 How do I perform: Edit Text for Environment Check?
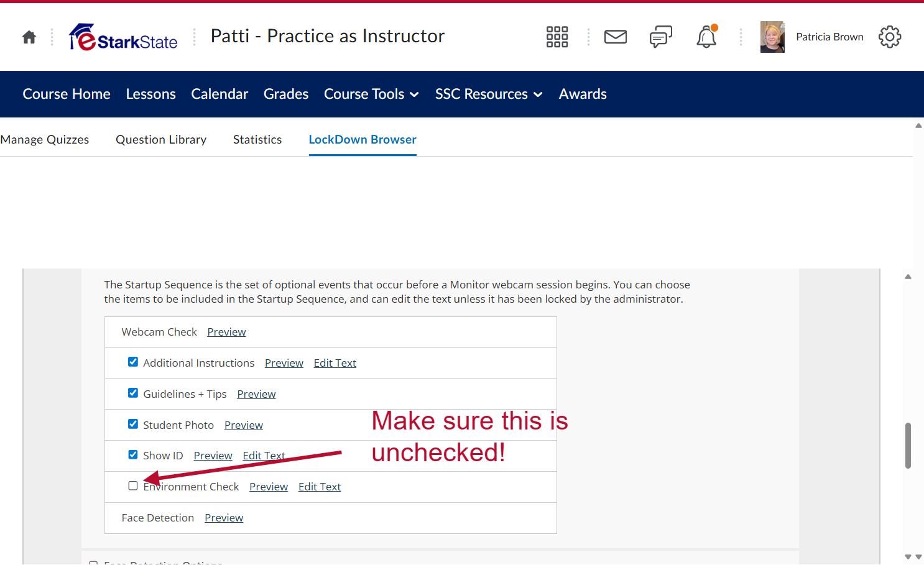pos(320,487)
